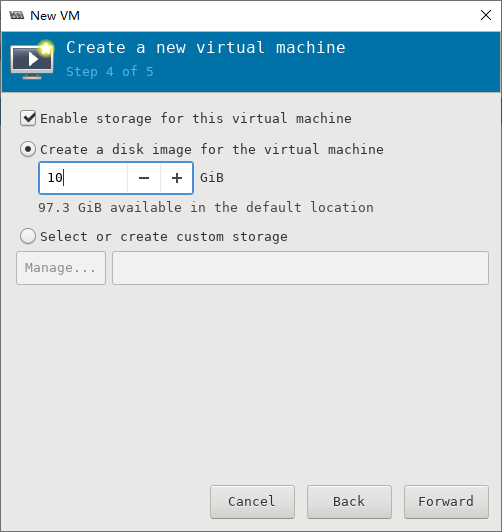
Task: Open the Manage... storage browser button
Action: pyautogui.click(x=61, y=268)
